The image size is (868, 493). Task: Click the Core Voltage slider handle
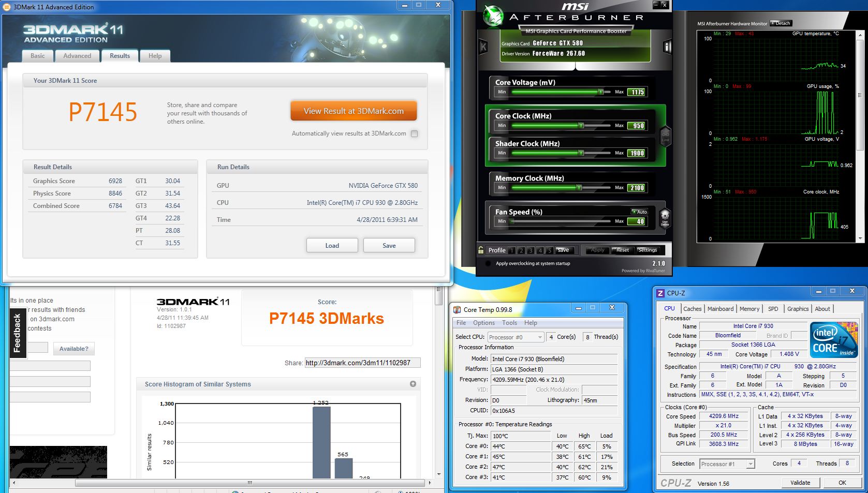[601, 92]
